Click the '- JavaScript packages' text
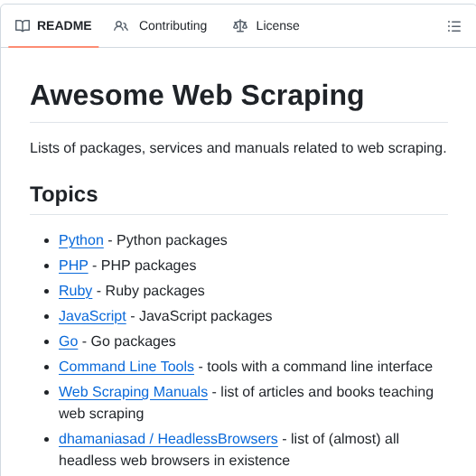Image resolution: width=476 pixels, height=476 pixels. [201, 316]
